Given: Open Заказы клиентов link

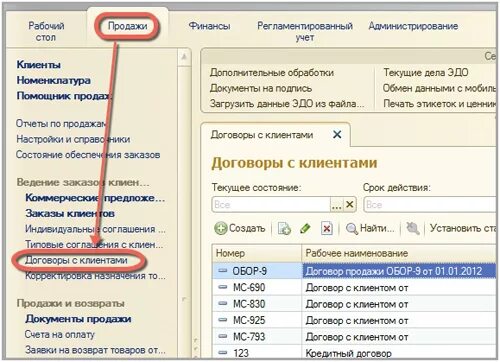Looking at the screenshot, I should [70, 213].
